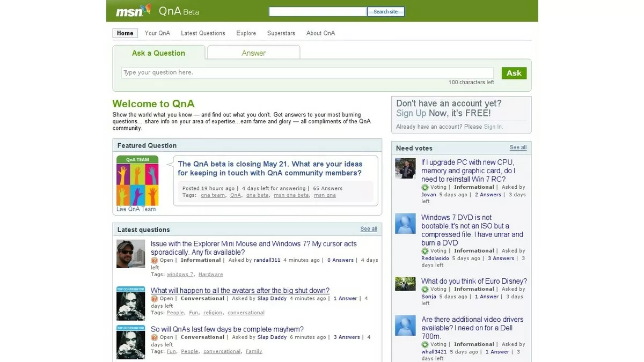
Task: Click the religion tag
Action: (x=213, y=313)
